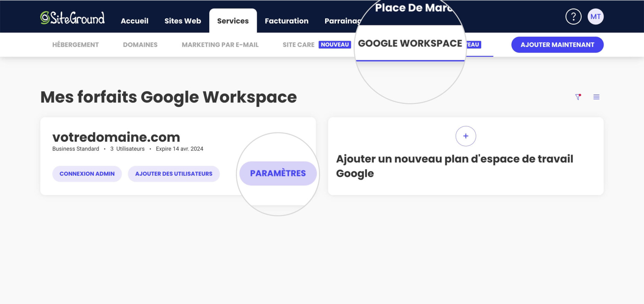
Task: Switch to list view icon
Action: pyautogui.click(x=596, y=97)
